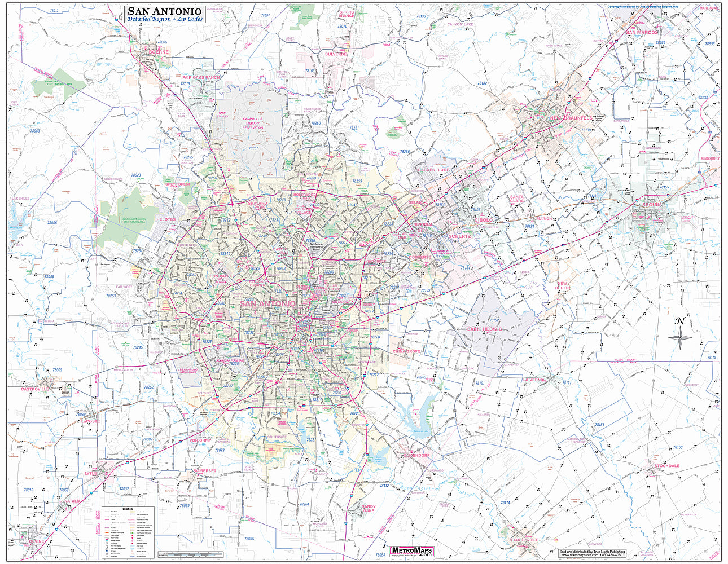
Task: Click the SAN ANTONIO title heading
Action: pos(164,11)
